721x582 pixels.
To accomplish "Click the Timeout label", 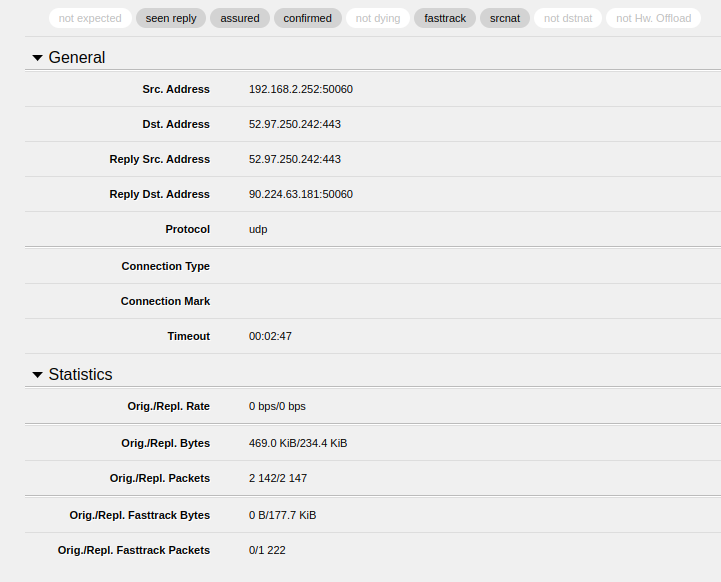I will click(189, 336).
